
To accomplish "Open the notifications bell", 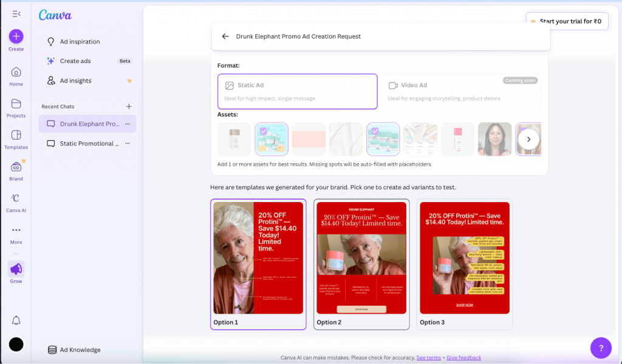I will click(15, 320).
